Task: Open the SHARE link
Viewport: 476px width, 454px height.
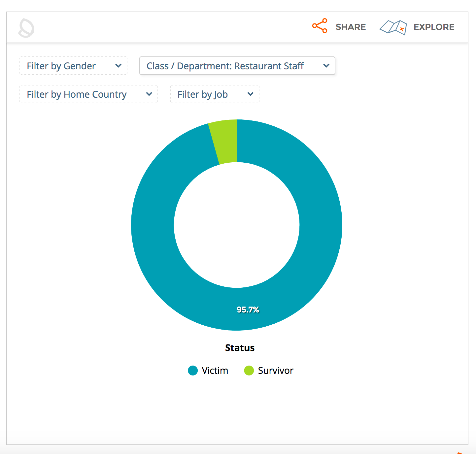Action: [x=351, y=27]
